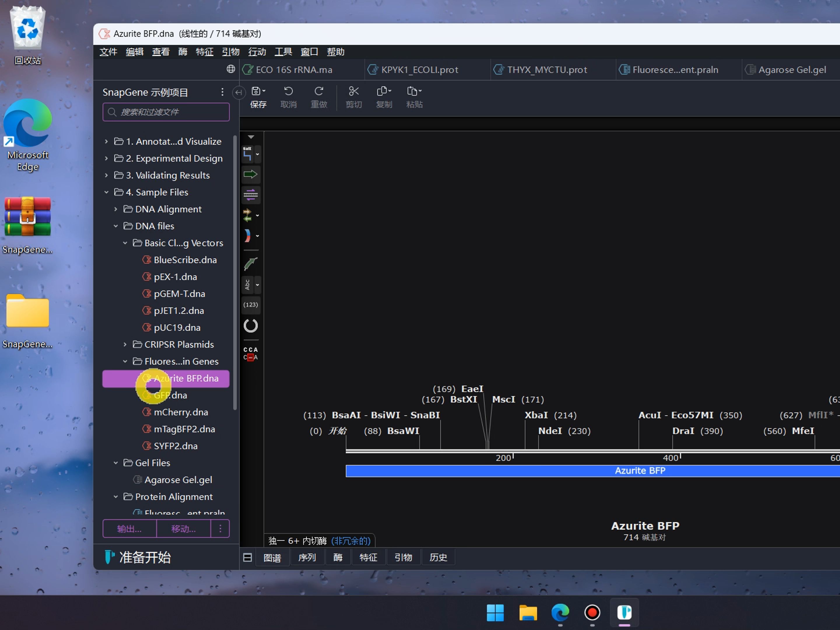840x630 pixels.
Task: Toggle the green features arrow button
Action: 251,174
